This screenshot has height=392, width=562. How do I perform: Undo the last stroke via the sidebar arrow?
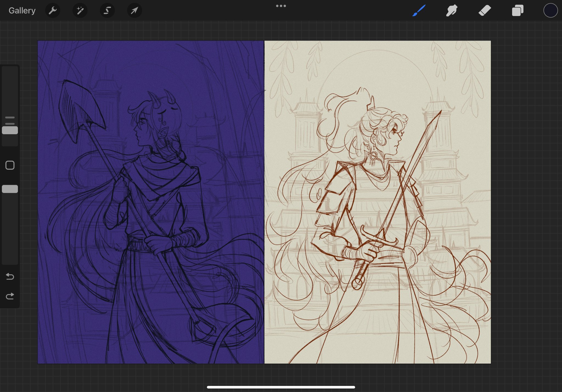[10, 276]
